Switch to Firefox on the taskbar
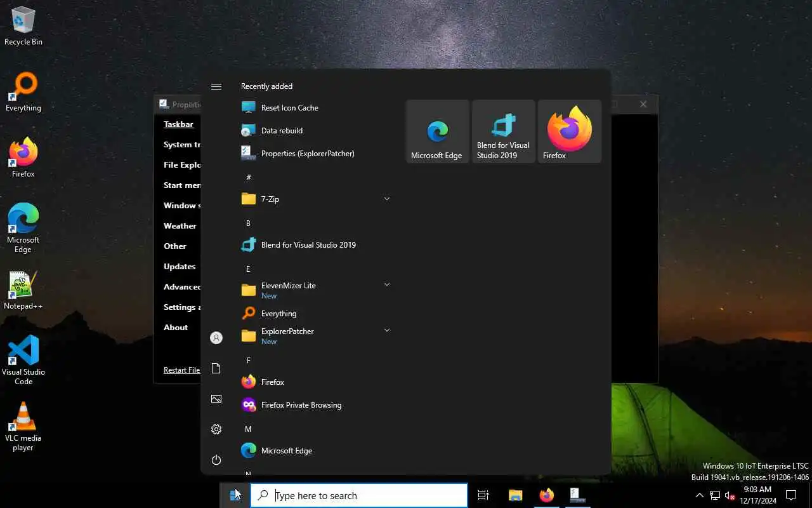 (x=546, y=495)
